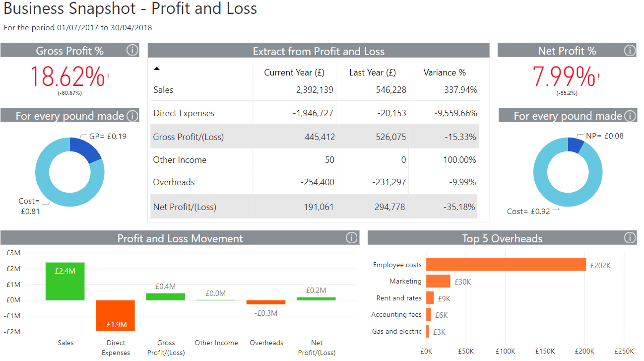Image resolution: width=644 pixels, height=361 pixels.
Task: Click Gross Profit variance -15.33%
Action: [x=459, y=137]
